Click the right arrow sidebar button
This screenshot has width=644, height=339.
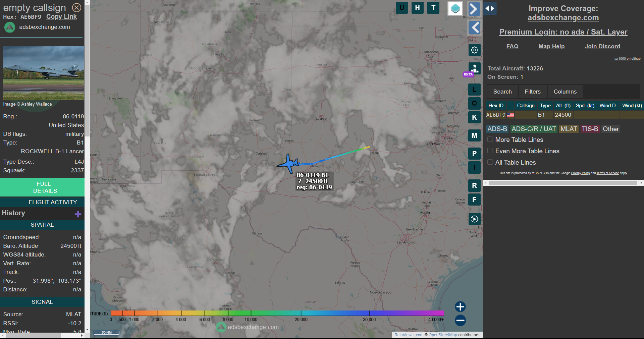474,9
